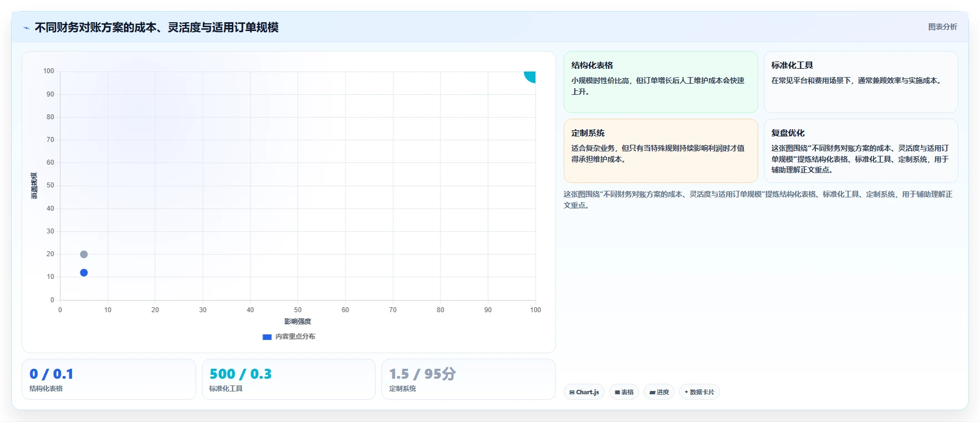Click the 500 / 0.3 stat value

coord(241,374)
